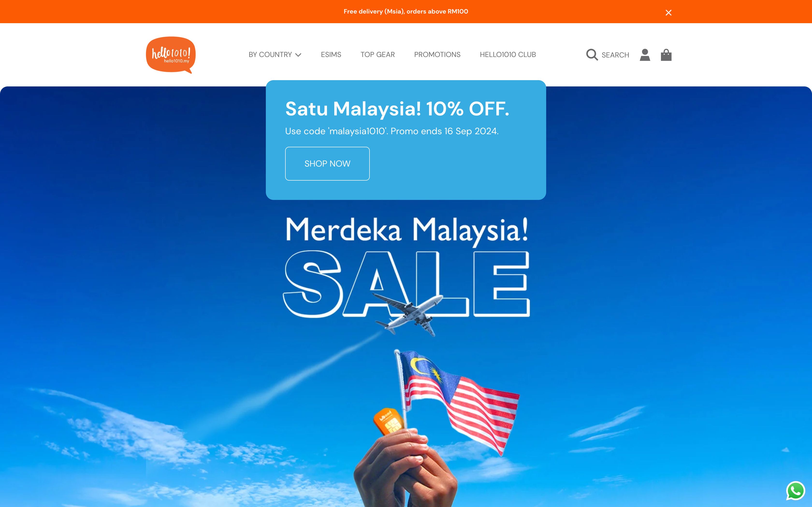Expand the BY COUNTRY menu

(275, 55)
